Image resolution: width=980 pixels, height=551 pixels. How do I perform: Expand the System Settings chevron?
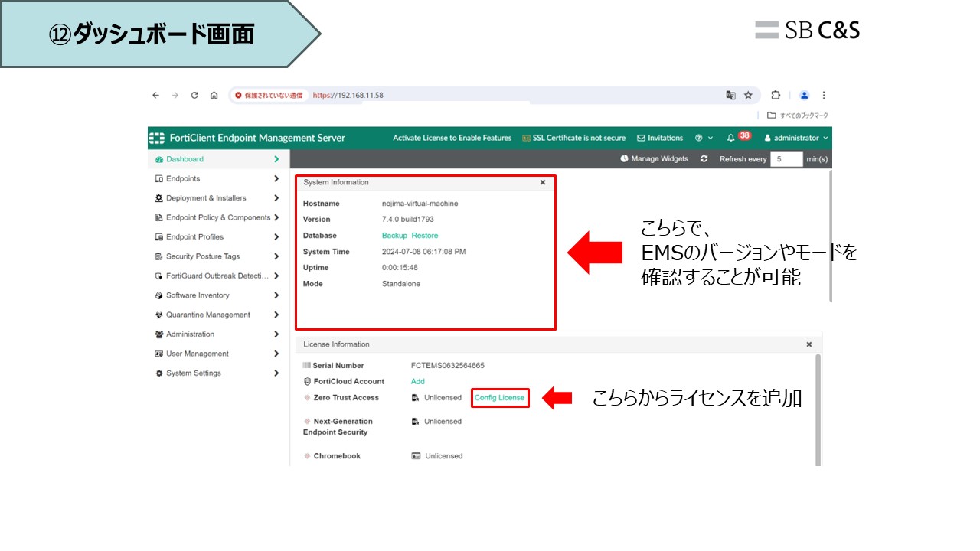click(x=276, y=373)
